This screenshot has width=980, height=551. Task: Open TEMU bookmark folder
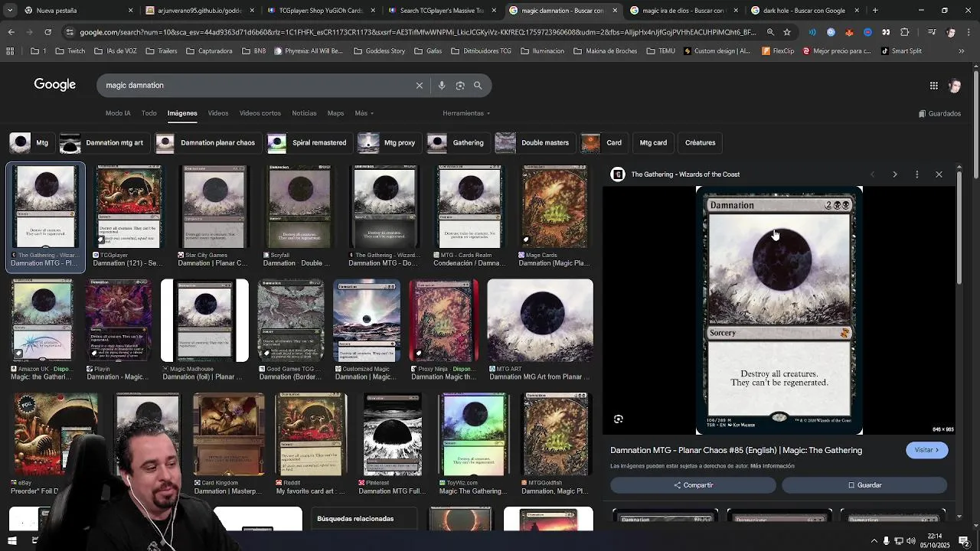(x=660, y=51)
